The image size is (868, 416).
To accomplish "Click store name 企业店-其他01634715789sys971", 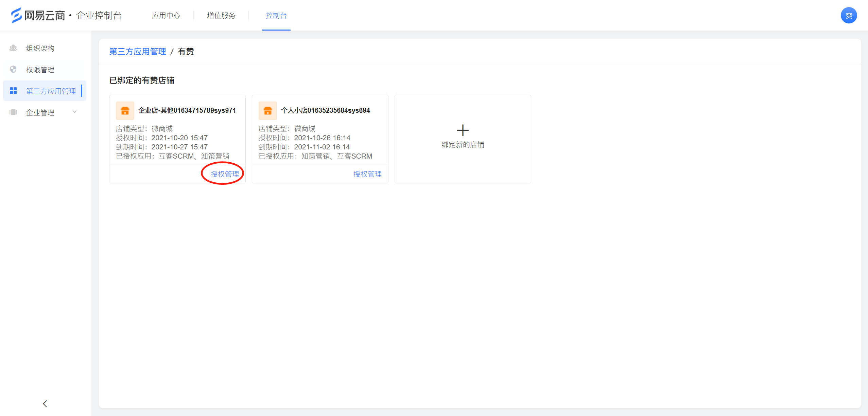I will [x=187, y=110].
